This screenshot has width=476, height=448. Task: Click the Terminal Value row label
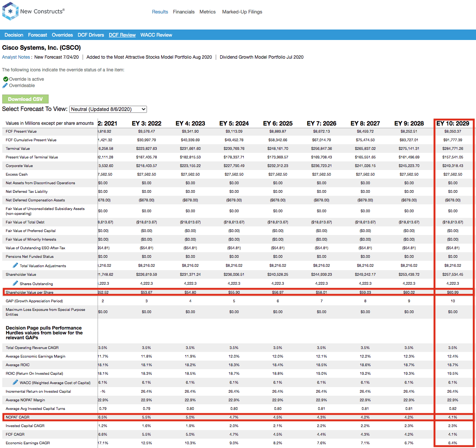[x=18, y=149]
